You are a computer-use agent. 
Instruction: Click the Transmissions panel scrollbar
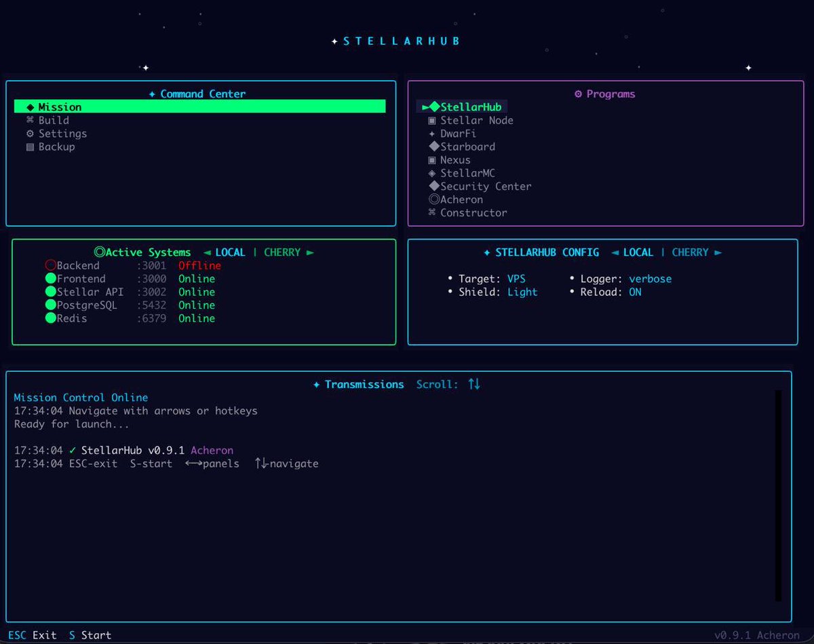click(x=778, y=495)
